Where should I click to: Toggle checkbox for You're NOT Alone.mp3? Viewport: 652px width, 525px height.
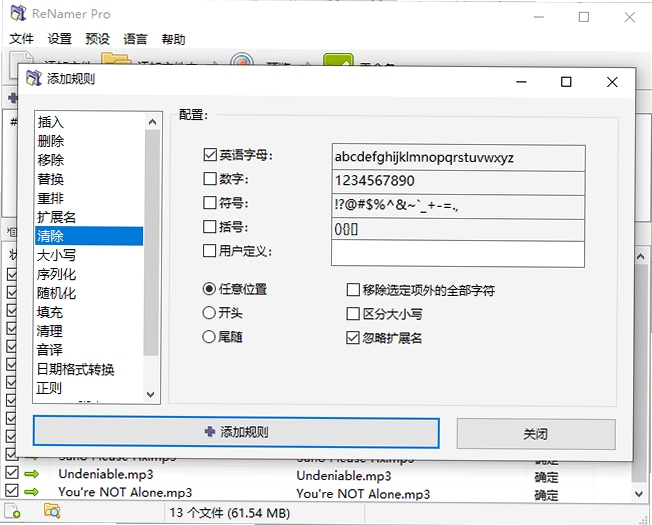coord(12,491)
